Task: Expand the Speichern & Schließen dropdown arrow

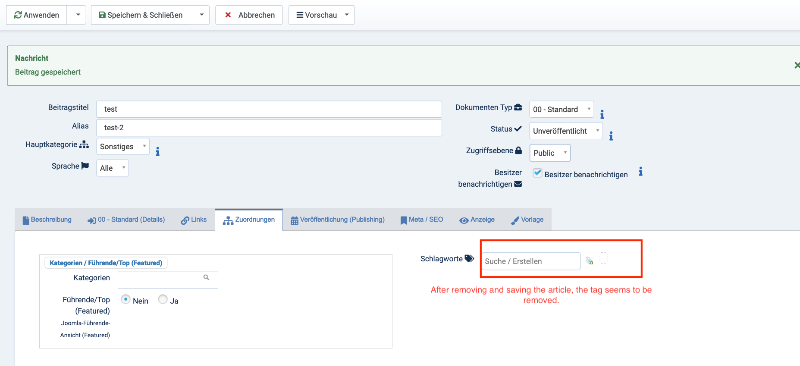Action: (202, 15)
